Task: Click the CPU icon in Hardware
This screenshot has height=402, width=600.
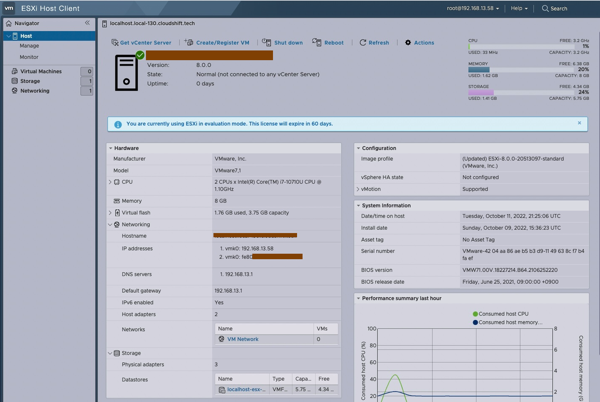Action: click(117, 182)
